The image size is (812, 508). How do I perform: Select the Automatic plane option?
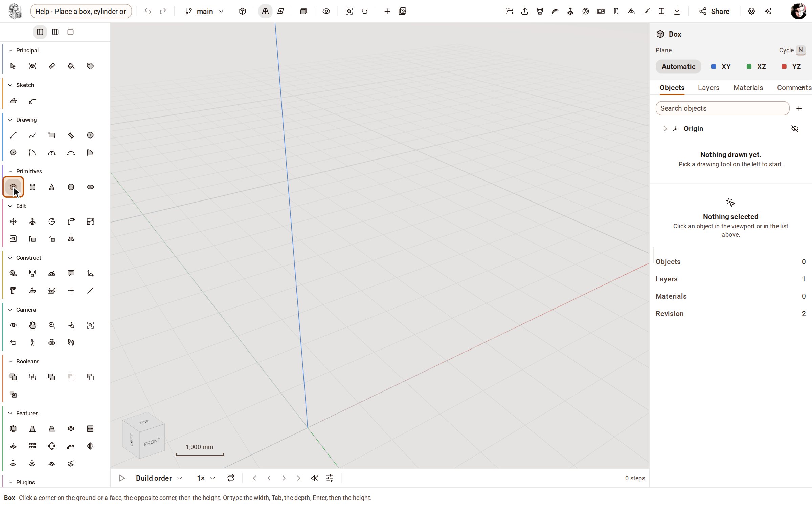pos(678,66)
